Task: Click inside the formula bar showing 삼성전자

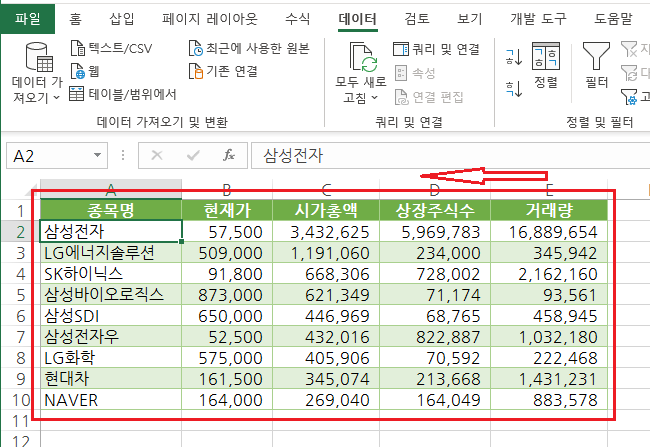Action: pos(450,155)
